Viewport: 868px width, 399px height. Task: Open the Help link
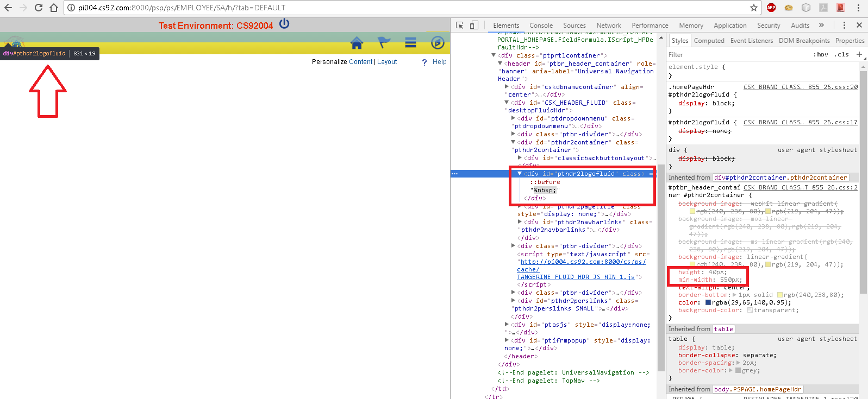click(x=440, y=62)
